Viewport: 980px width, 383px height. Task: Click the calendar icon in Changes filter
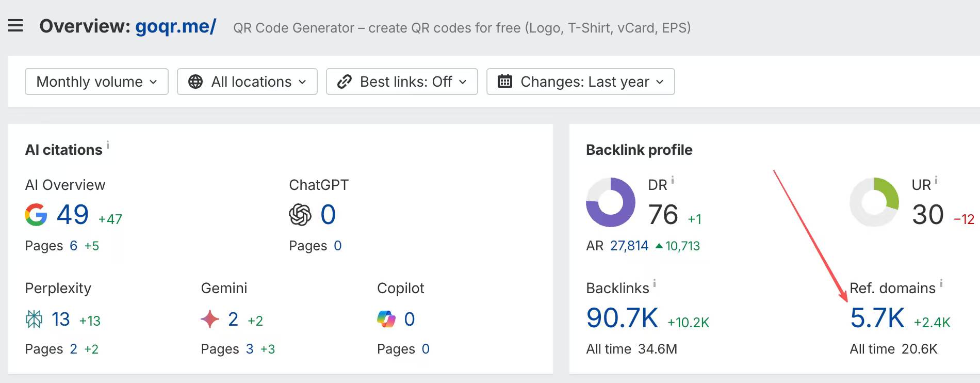pos(505,82)
